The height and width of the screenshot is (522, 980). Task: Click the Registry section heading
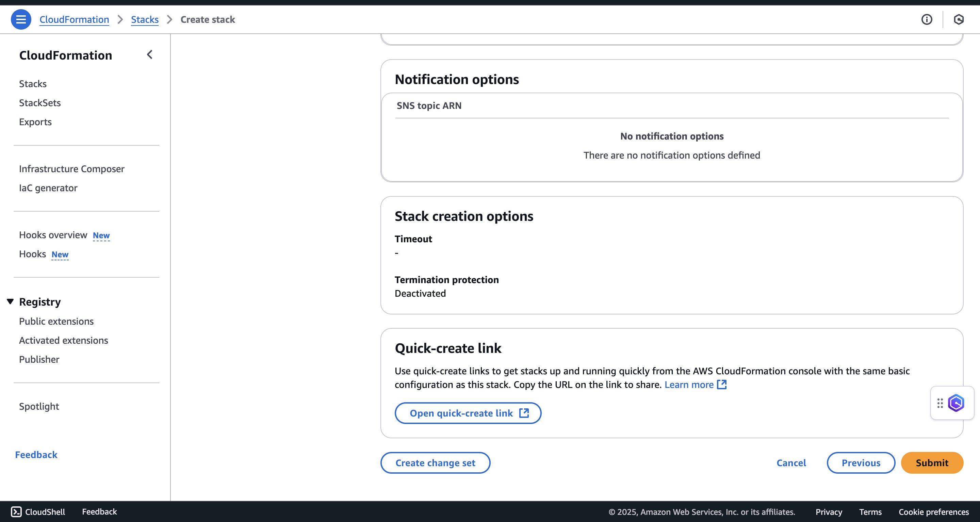40,302
